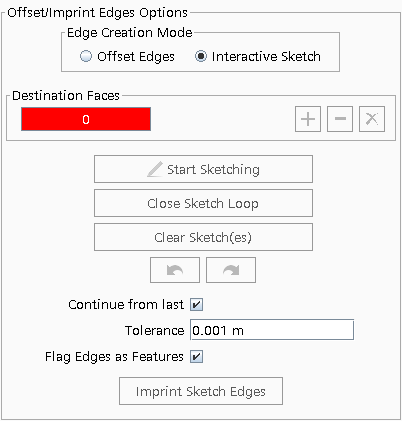Select the Offset Edges radio button

pyautogui.click(x=86, y=56)
